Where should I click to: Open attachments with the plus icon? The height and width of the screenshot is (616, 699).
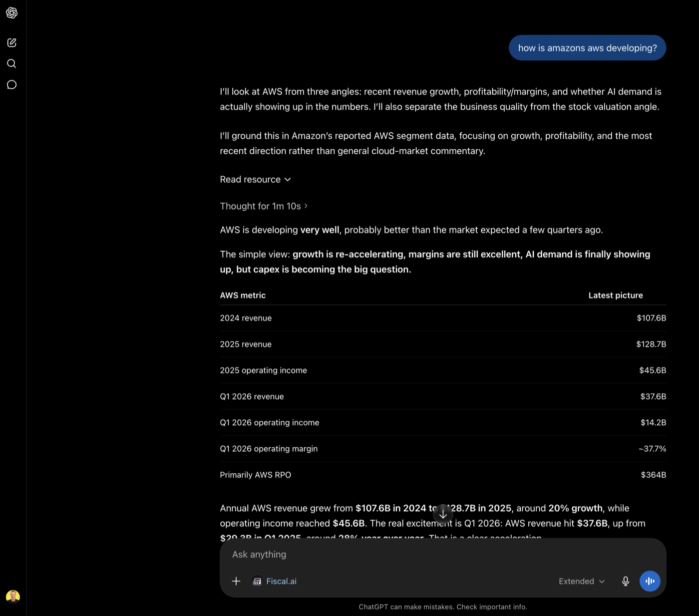click(x=236, y=581)
